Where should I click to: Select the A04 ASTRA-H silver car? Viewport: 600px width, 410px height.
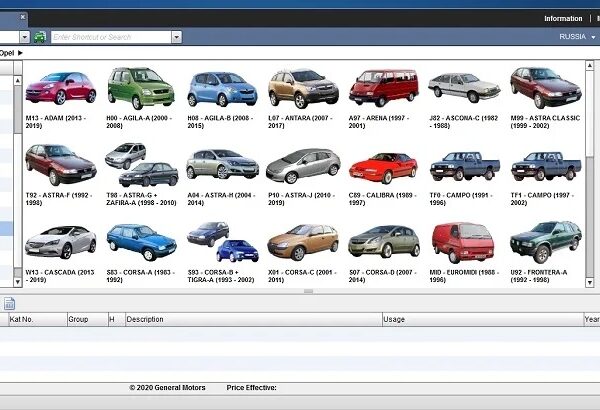coord(222,164)
